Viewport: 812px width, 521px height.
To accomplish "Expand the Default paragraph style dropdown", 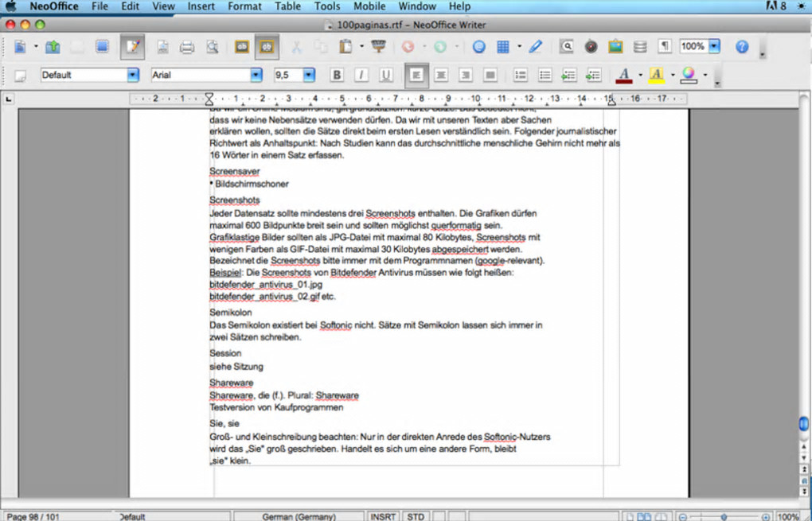I will 133,75.
